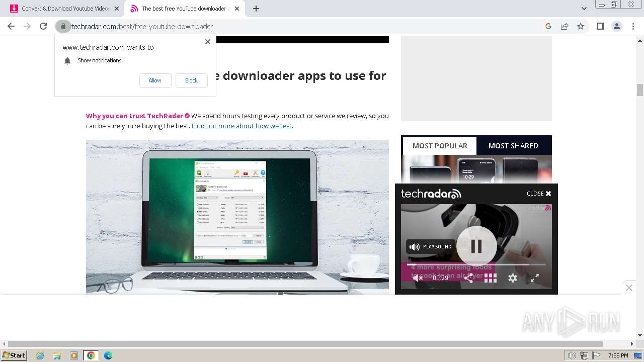Share the video via share icon
The height and width of the screenshot is (362, 644).
[x=468, y=278]
